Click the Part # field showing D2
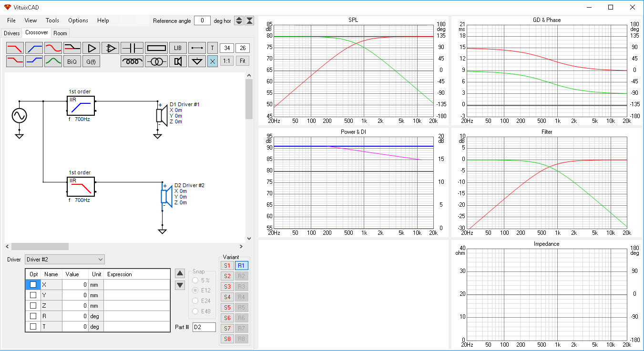The image size is (644, 351). 204,327
